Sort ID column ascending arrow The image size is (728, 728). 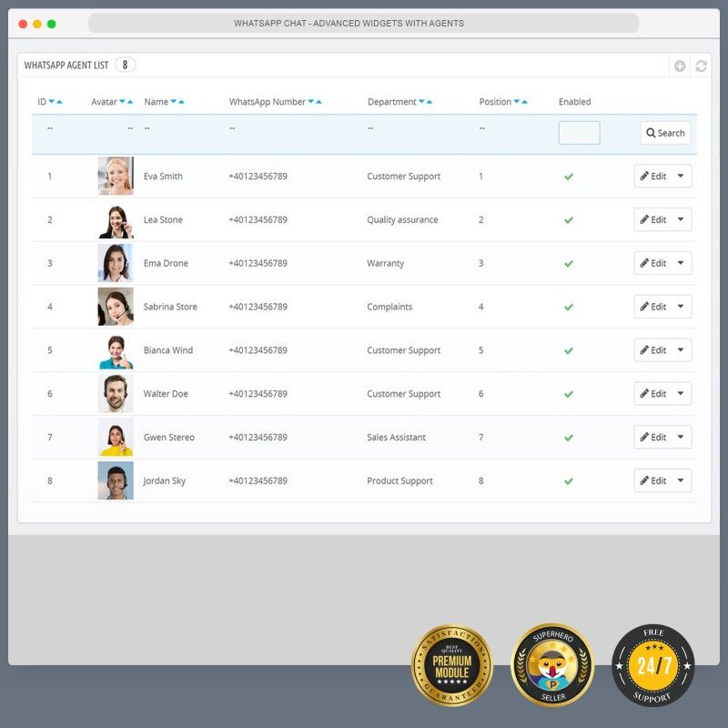click(59, 102)
